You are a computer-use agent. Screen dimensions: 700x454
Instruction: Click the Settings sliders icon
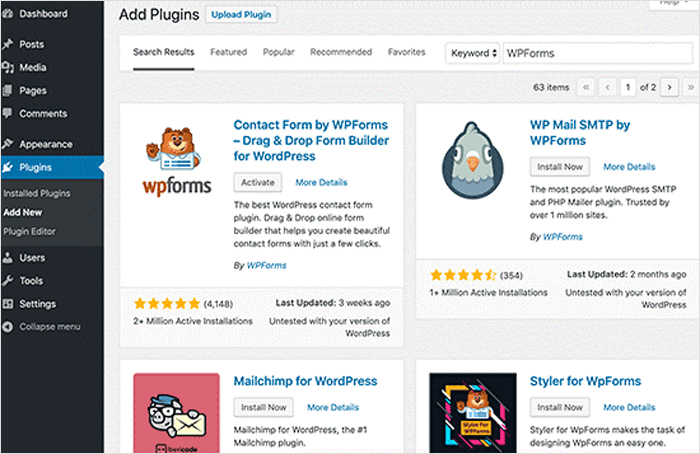[7, 304]
